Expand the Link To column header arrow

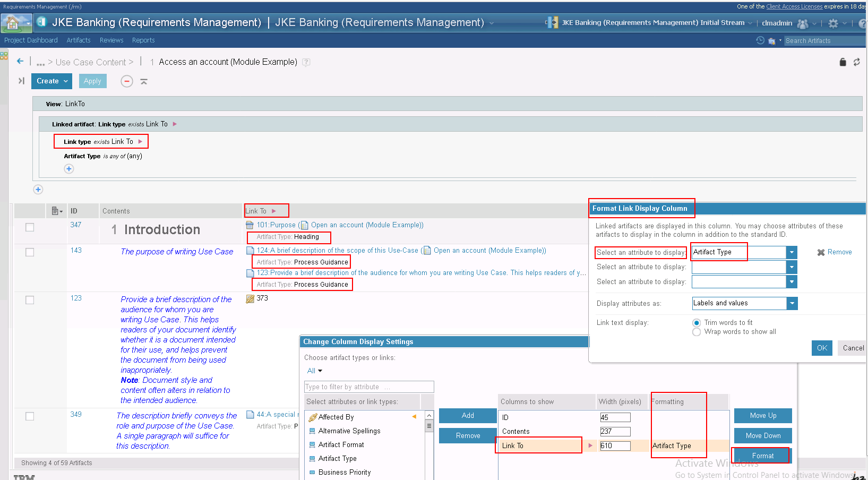[274, 211]
